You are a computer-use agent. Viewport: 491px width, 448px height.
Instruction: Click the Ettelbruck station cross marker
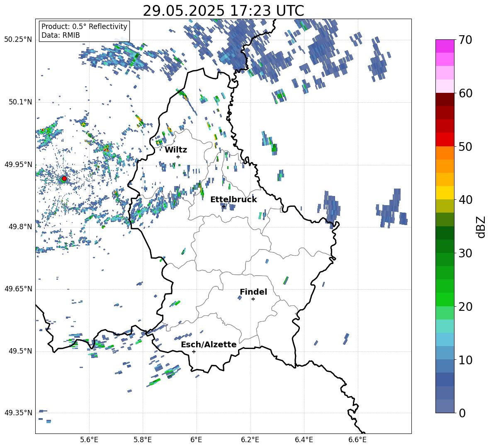[224, 206]
